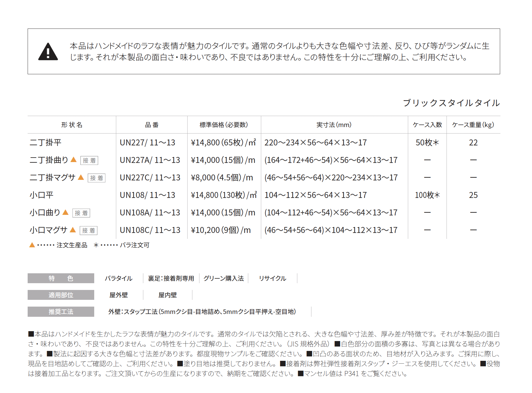Click the black warning triangle icon
The width and height of the screenshot is (532, 393).
pos(48,52)
